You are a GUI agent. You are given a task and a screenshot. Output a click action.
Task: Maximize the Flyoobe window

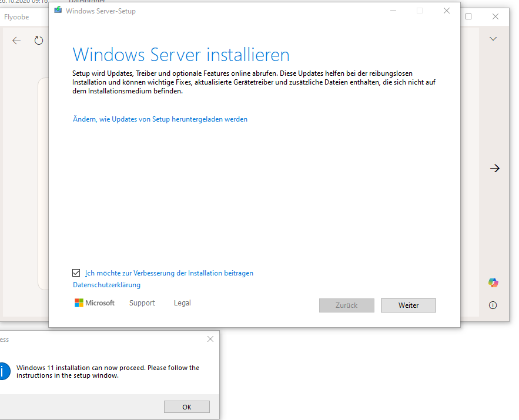point(468,16)
